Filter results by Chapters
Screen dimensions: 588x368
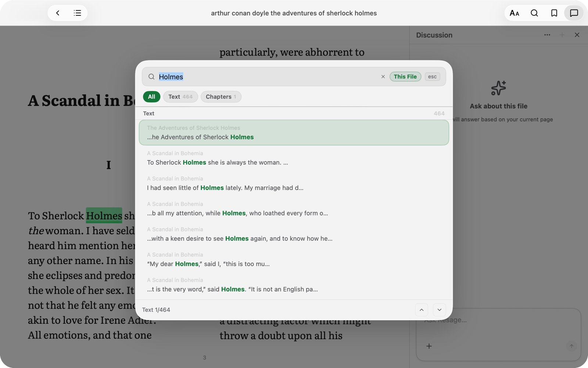tap(221, 96)
